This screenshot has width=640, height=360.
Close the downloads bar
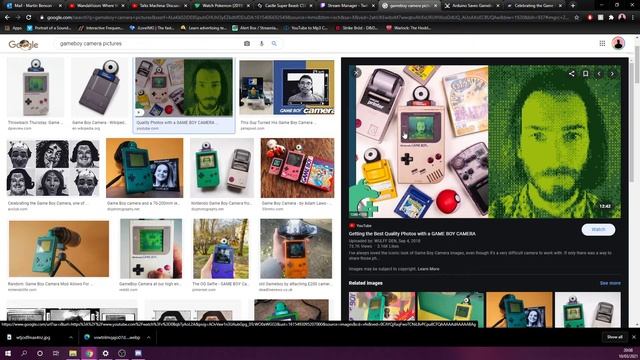[x=633, y=337]
